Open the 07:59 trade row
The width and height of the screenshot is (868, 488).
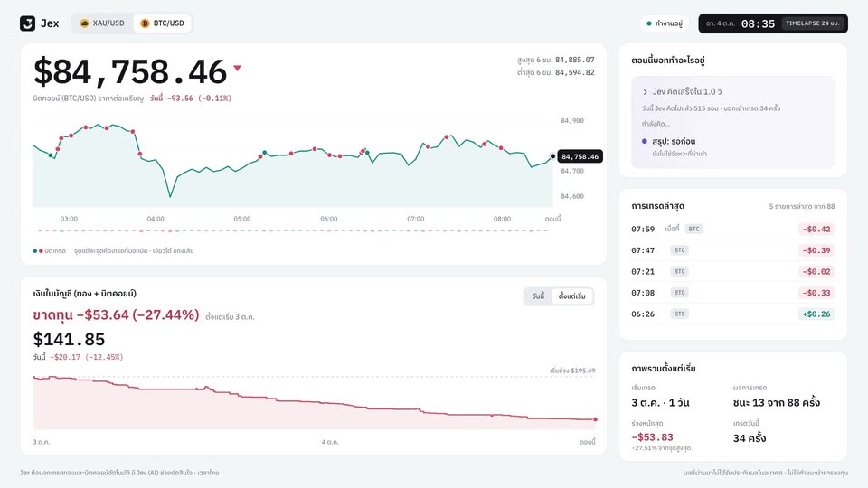[x=733, y=229]
